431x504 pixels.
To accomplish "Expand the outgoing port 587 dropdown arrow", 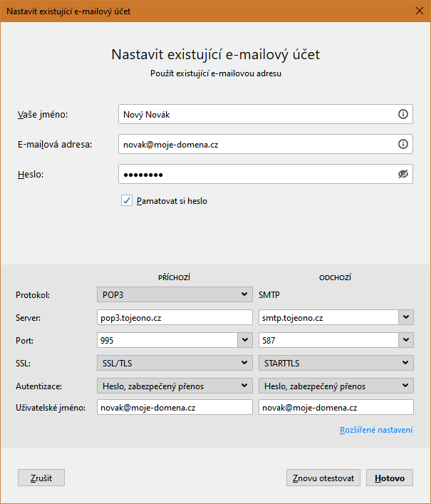I will [406, 340].
